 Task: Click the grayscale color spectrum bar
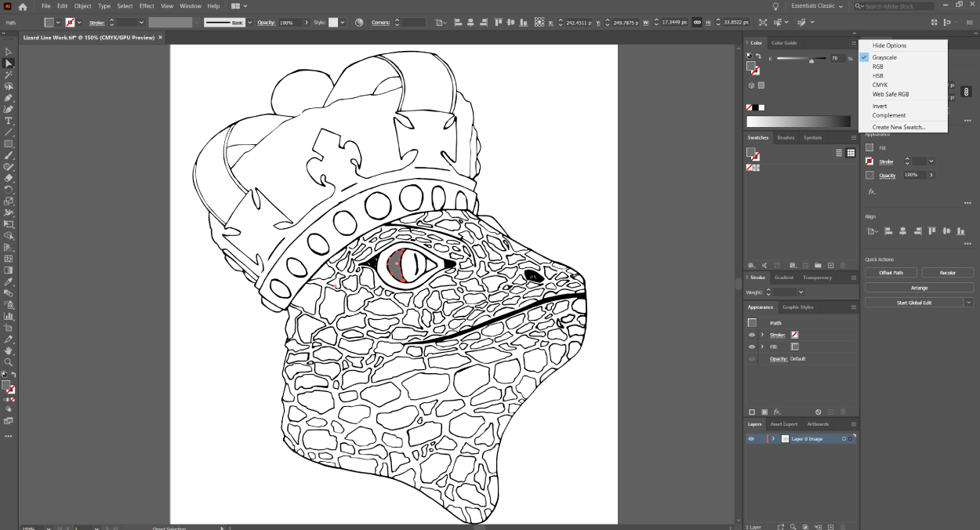click(x=798, y=122)
